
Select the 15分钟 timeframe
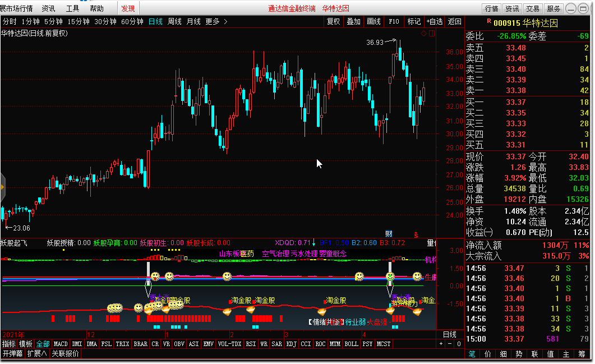(x=78, y=22)
